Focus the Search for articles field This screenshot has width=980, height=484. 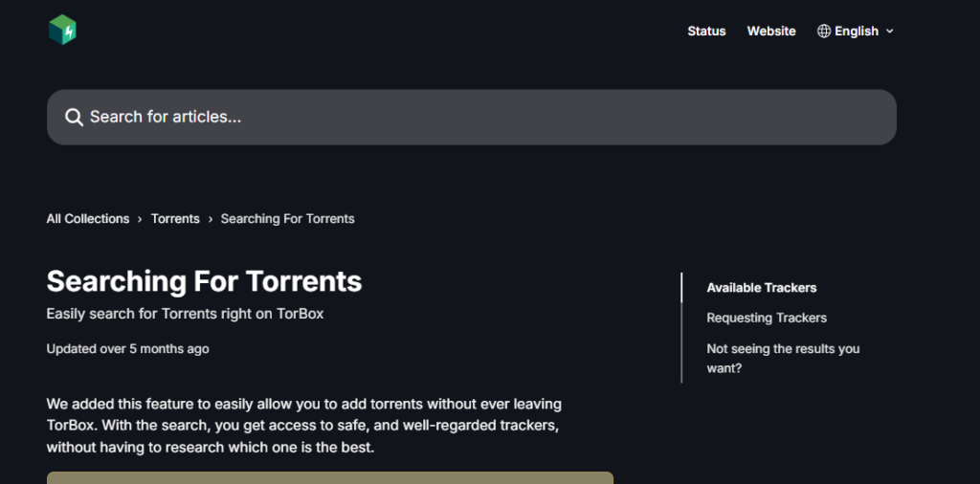(472, 118)
